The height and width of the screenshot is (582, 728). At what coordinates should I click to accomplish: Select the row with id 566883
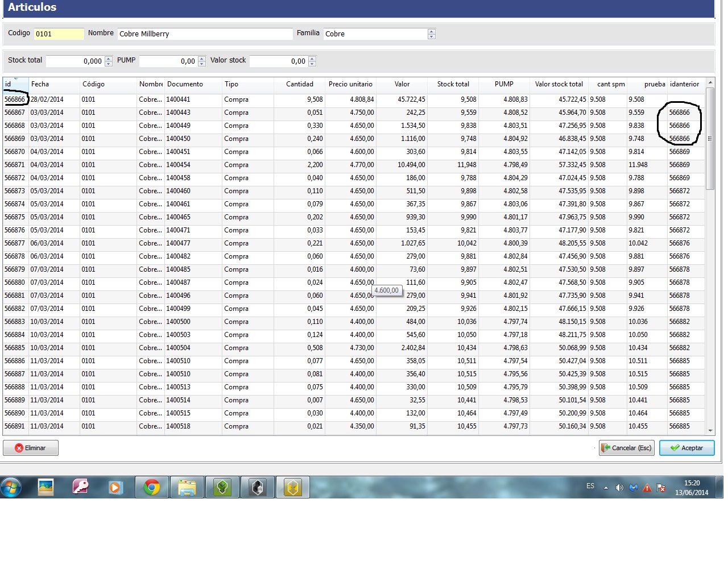point(354,322)
